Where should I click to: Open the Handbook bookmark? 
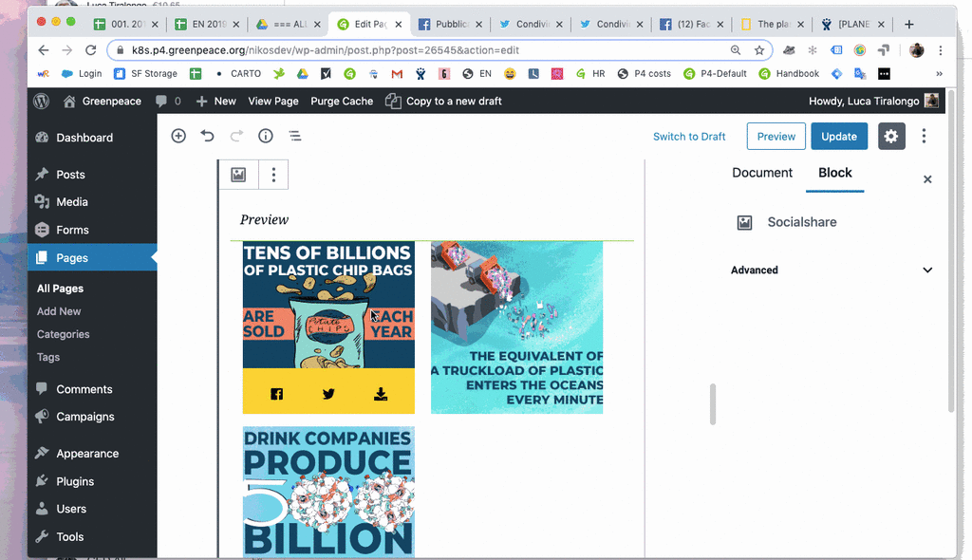(x=789, y=74)
